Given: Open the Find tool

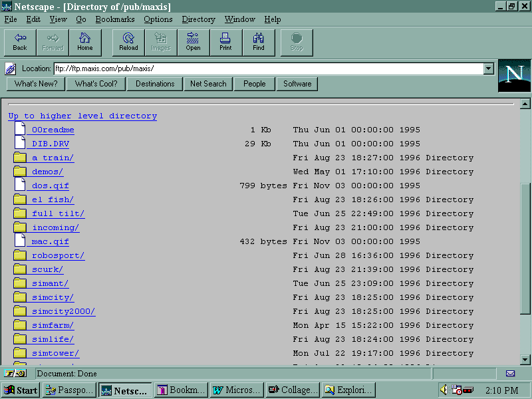Looking at the screenshot, I should tap(259, 42).
